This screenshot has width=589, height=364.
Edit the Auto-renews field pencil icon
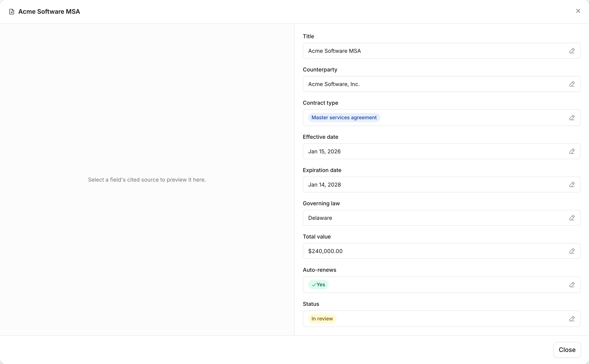point(572,285)
